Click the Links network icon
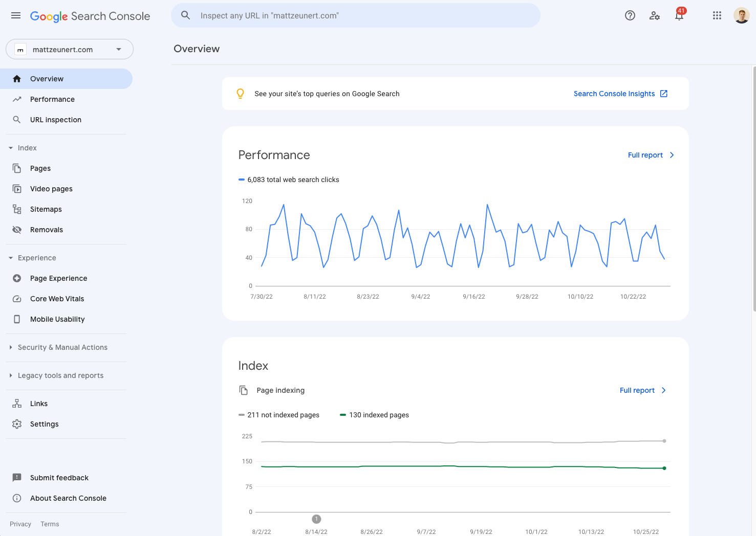Viewport: 756px width, 536px height. [x=17, y=404]
